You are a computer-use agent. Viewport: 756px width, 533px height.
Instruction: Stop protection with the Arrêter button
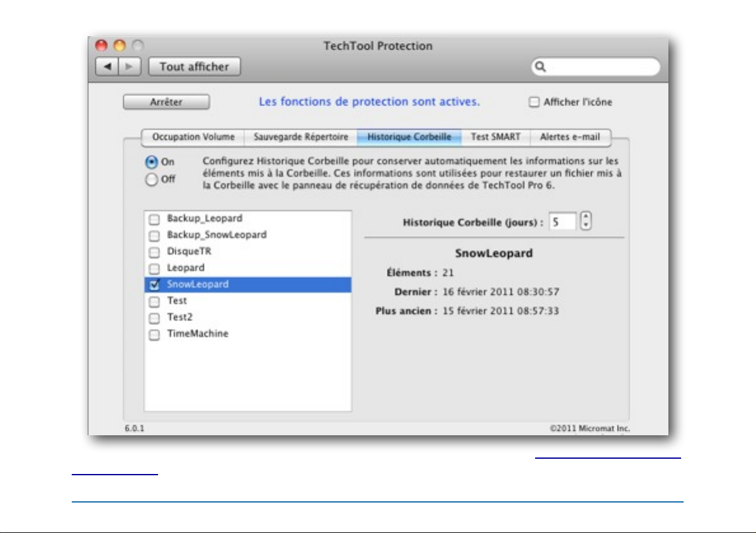pyautogui.click(x=166, y=102)
